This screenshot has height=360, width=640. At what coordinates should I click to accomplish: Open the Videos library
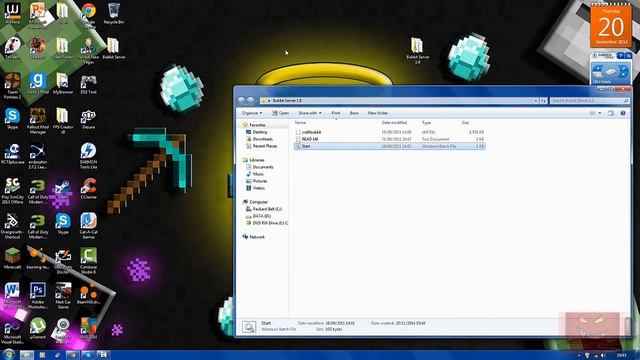pyautogui.click(x=256, y=188)
